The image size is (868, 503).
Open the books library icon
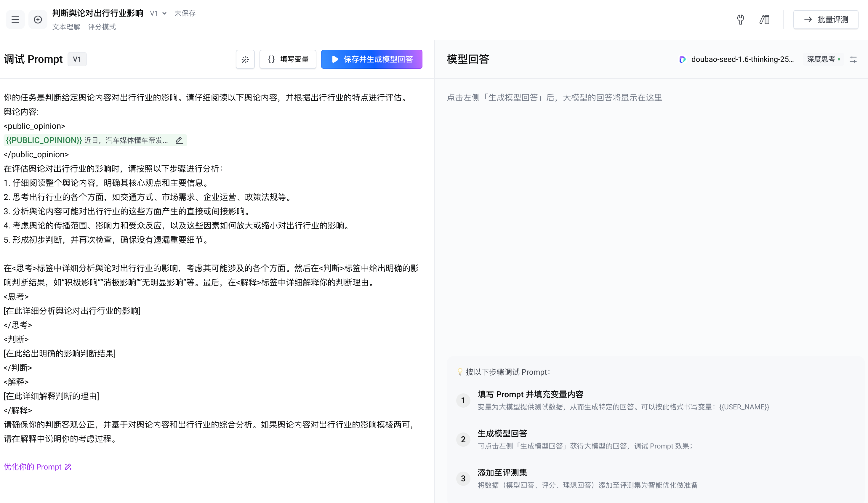(x=764, y=20)
